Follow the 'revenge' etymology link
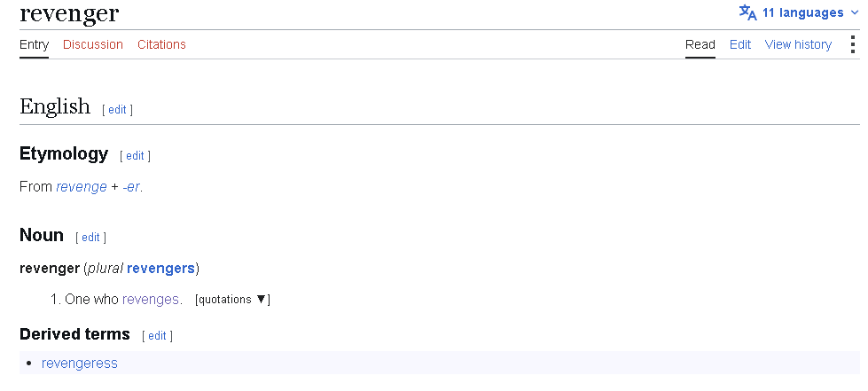This screenshot has width=868, height=391. coord(82,187)
